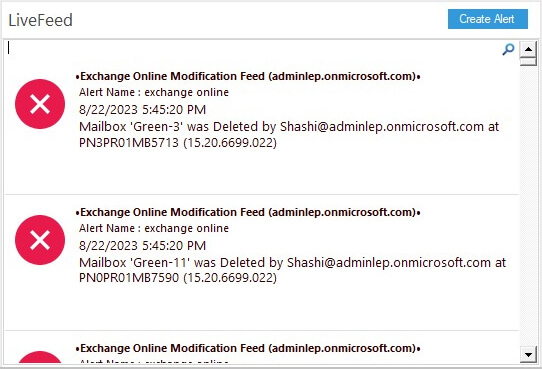The height and width of the screenshot is (369, 542).
Task: Click the Mailbox 'Green-11' was Deleted message
Action: click(292, 270)
